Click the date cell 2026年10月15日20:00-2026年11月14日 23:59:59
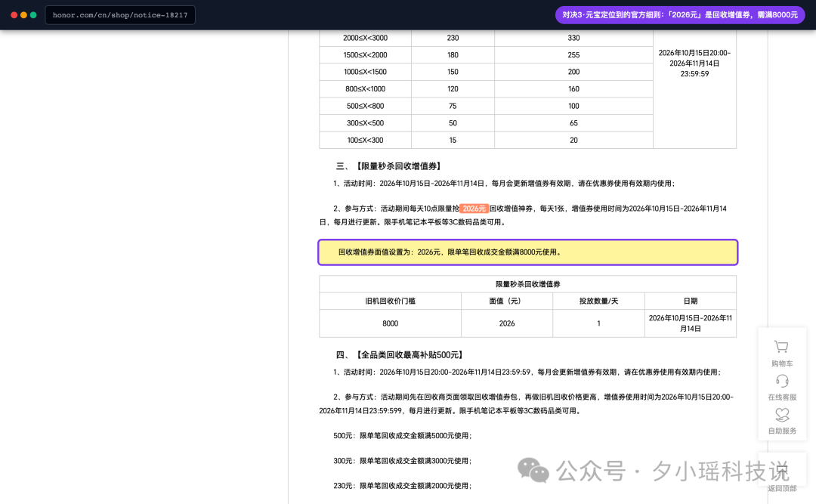Viewport: 816px width, 504px height. (695, 63)
